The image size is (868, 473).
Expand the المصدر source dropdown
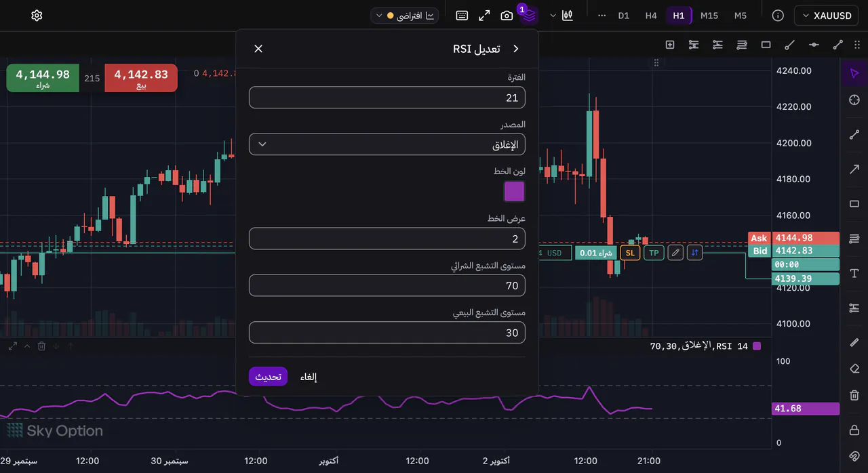387,144
